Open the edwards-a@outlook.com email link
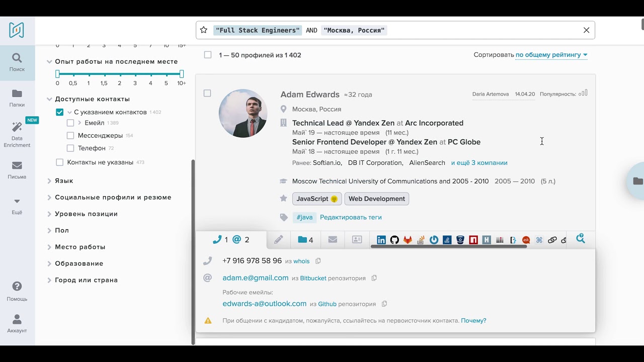 click(x=265, y=304)
